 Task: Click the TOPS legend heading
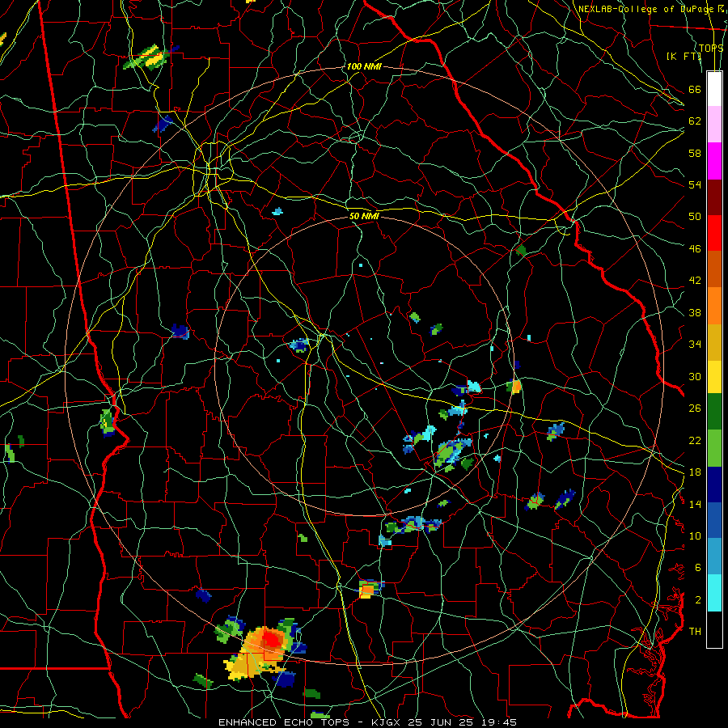click(x=711, y=48)
